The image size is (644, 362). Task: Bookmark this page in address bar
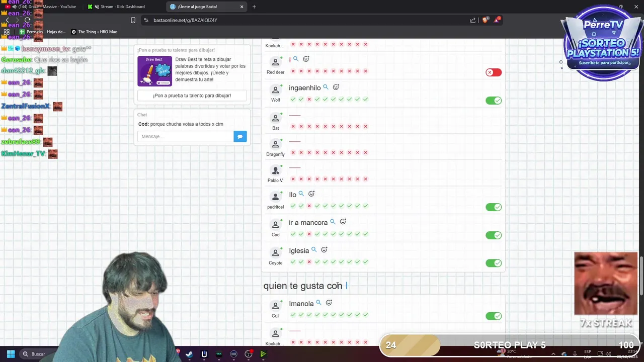coord(133,20)
